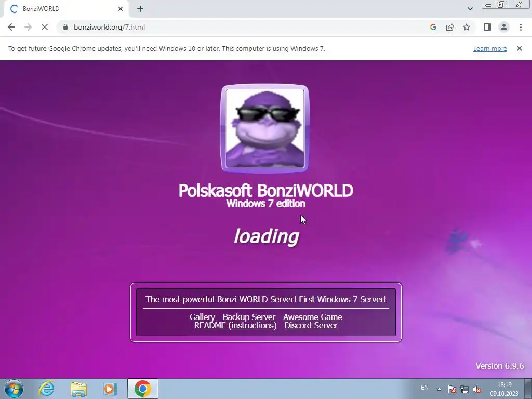Open the Discord Server link
This screenshot has height=399, width=532.
(x=311, y=325)
